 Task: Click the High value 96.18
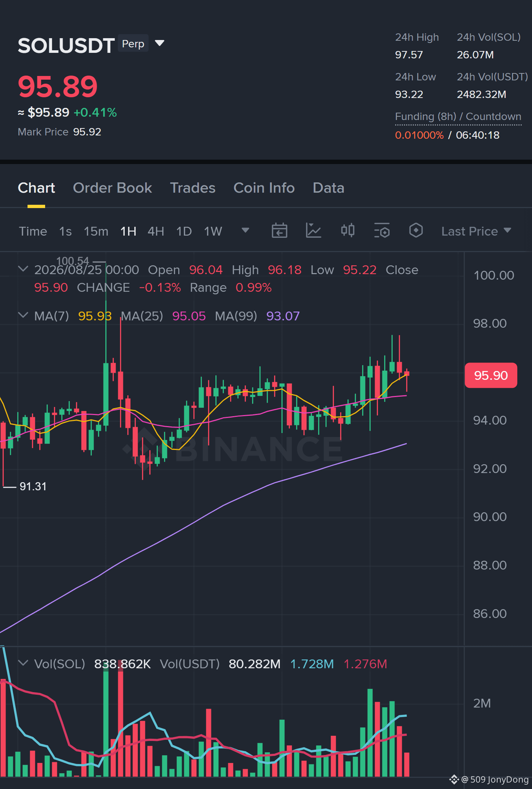pyautogui.click(x=285, y=270)
